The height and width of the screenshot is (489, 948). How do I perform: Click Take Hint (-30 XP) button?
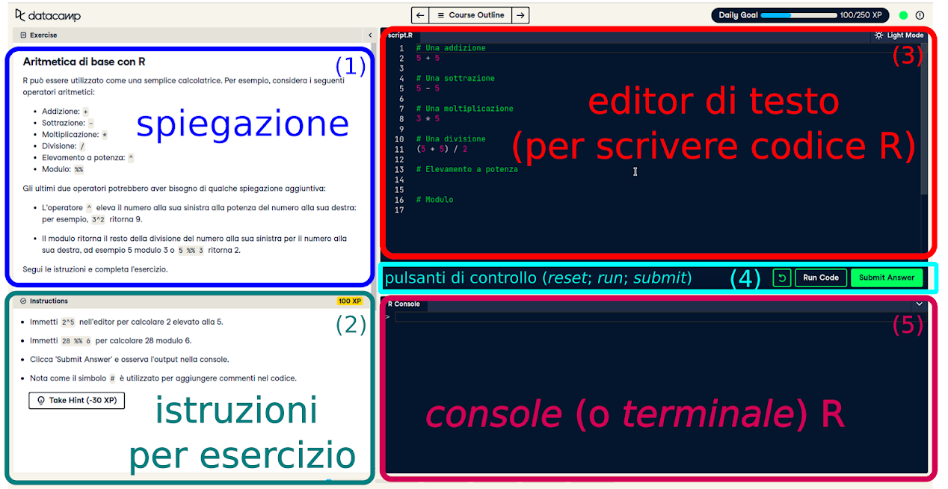(x=77, y=400)
